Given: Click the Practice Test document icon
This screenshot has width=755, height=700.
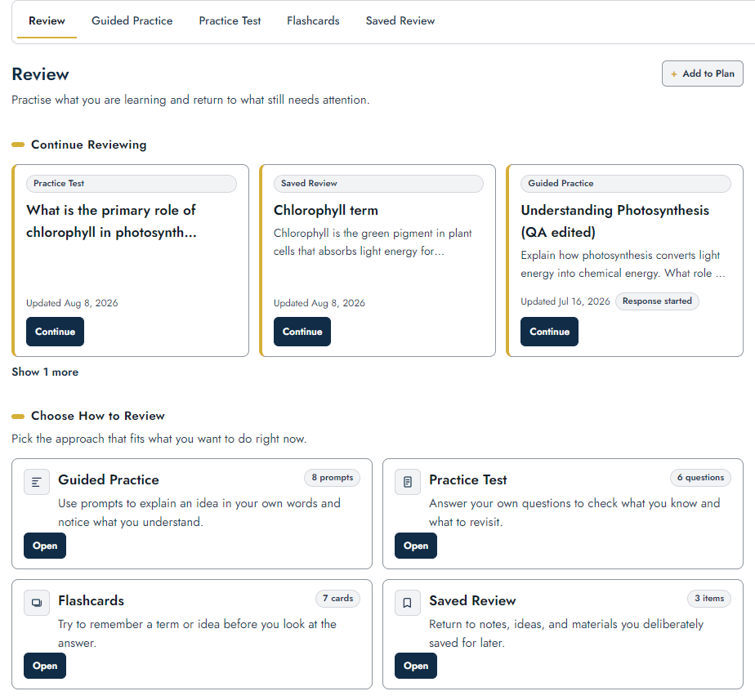Looking at the screenshot, I should coord(408,482).
